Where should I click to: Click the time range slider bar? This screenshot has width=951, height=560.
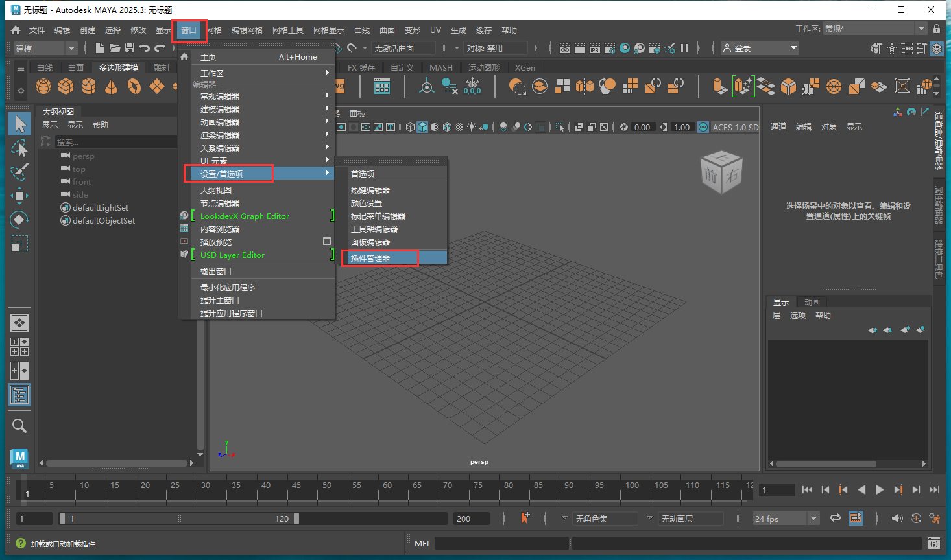[x=178, y=519]
